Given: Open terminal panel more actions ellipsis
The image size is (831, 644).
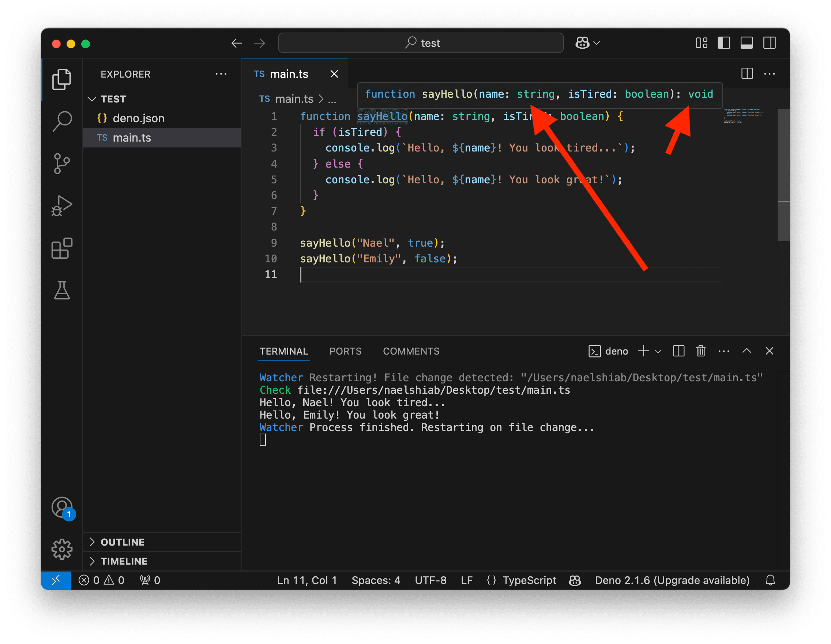Looking at the screenshot, I should click(x=724, y=351).
